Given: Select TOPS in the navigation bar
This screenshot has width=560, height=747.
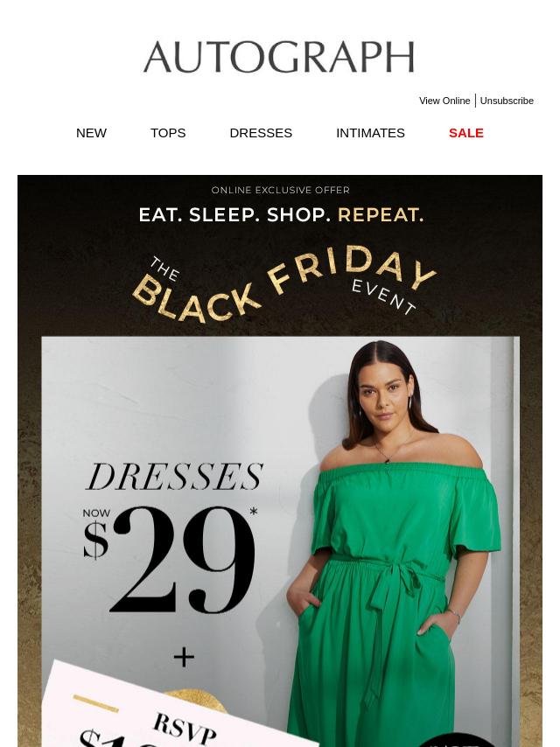Looking at the screenshot, I should click(x=168, y=133).
